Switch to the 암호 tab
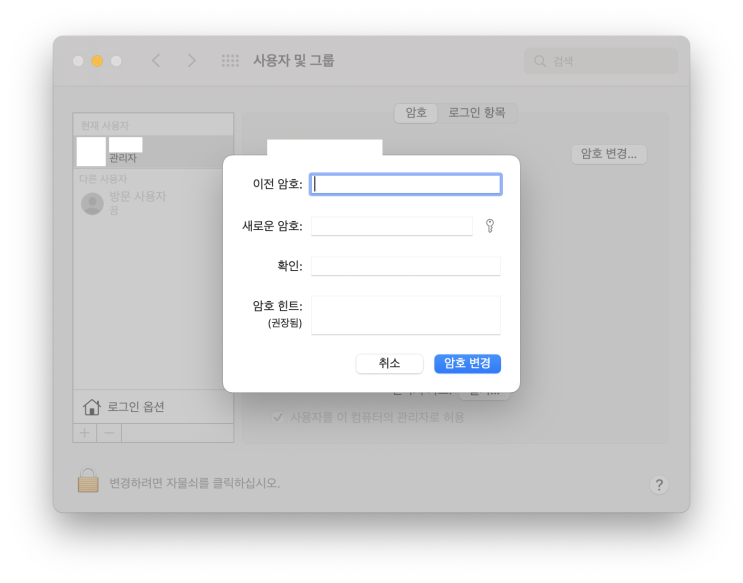Viewport: 743px width, 583px height. coord(416,113)
